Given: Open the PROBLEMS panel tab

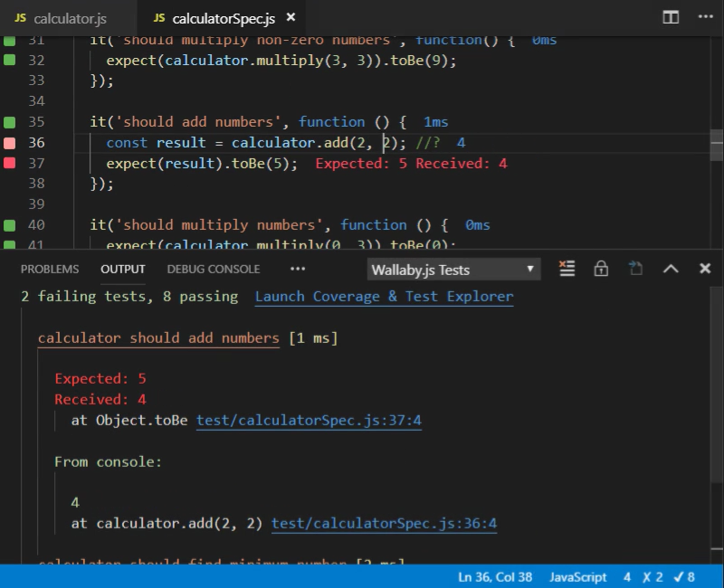Looking at the screenshot, I should [50, 269].
